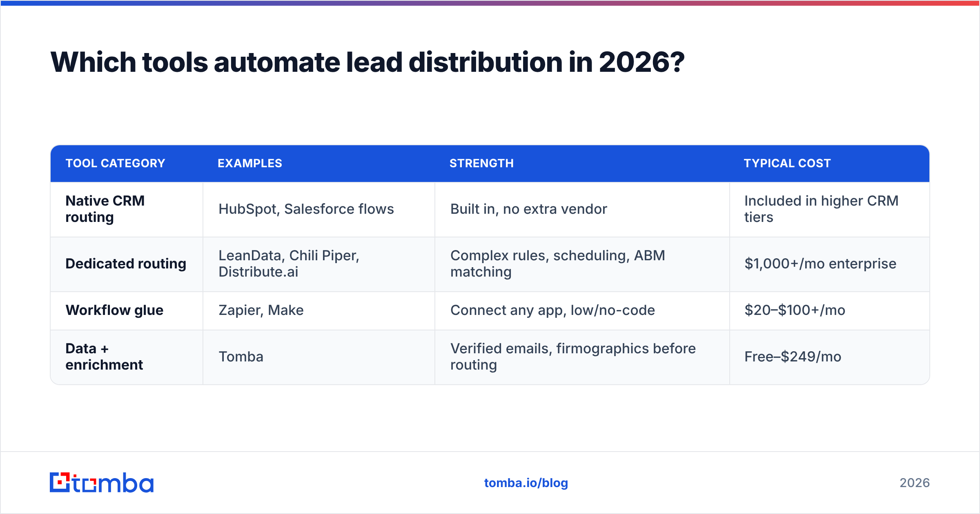This screenshot has width=980, height=514.
Task: Select 'LeanData, Chili Piper, Distribute.ai' cell
Action: pyautogui.click(x=319, y=264)
